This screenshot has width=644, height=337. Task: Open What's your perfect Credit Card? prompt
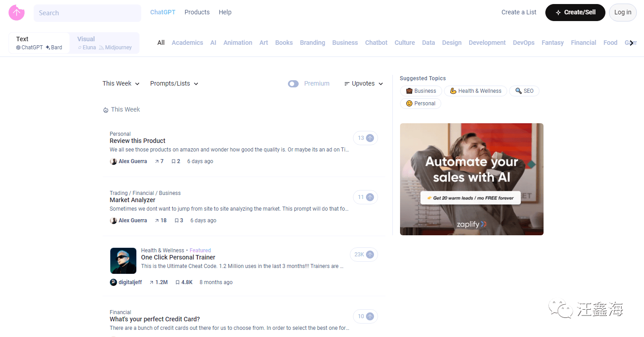pyautogui.click(x=155, y=319)
